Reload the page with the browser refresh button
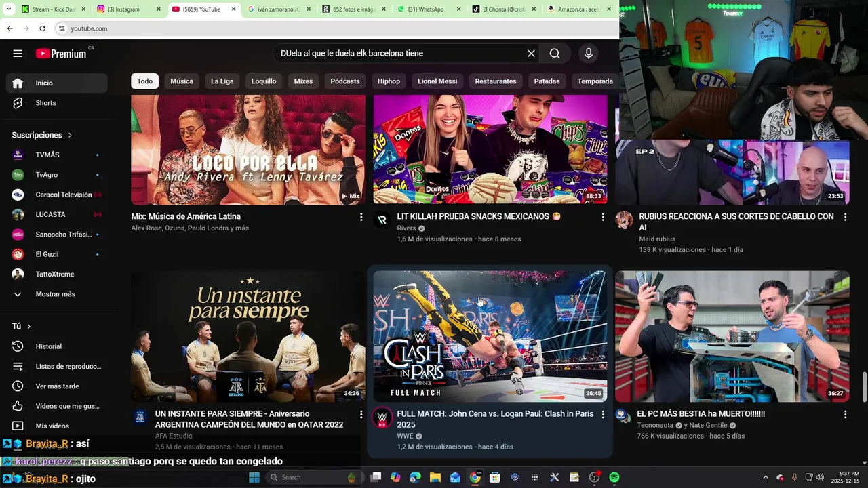Viewport: 868px width, 488px height. click(42, 28)
